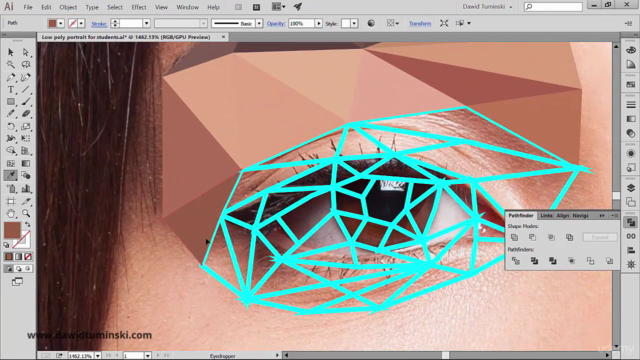Select the Rotate tool
Image resolution: width=640 pixels, height=360 pixels.
click(x=11, y=127)
